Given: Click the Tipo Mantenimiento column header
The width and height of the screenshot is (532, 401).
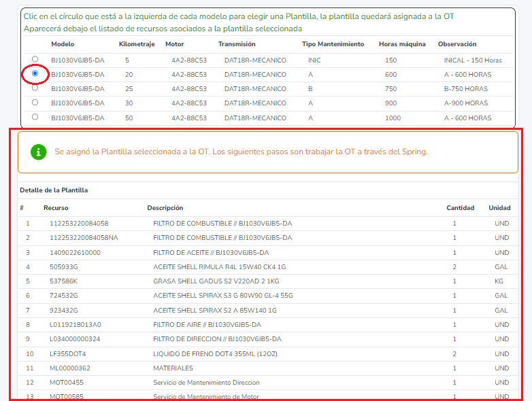Looking at the screenshot, I should 333,44.
